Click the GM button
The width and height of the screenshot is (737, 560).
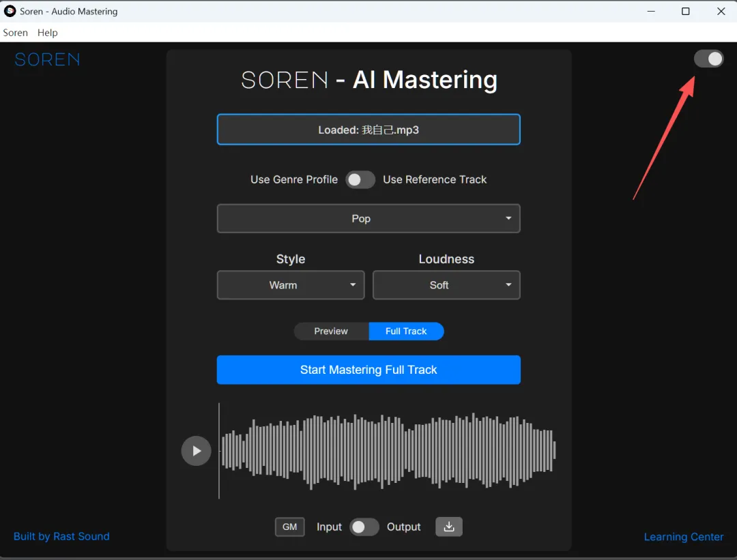tap(289, 527)
